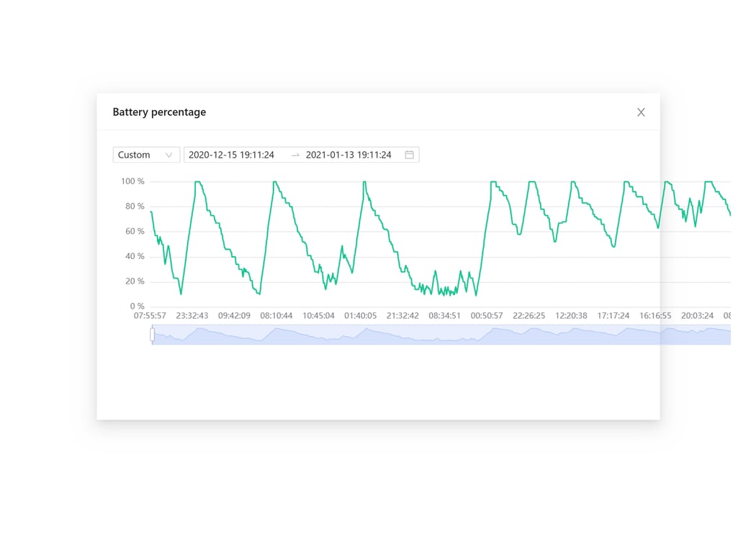Click the start date 2020-12-15 19:11:24 field
Image resolution: width=756 pixels, height=534 pixels.
232,155
